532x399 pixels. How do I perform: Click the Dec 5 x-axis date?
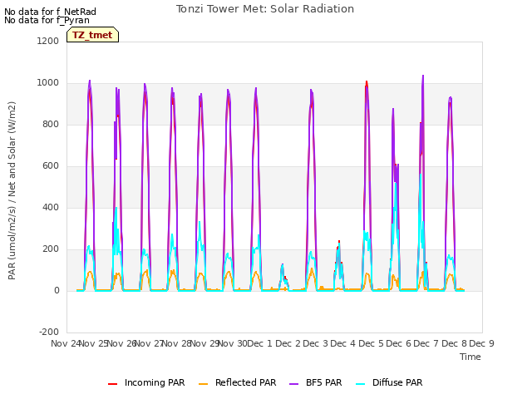(371, 343)
